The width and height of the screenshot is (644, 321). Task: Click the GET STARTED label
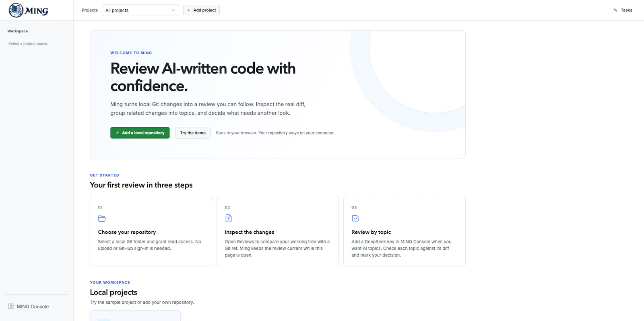point(105,175)
